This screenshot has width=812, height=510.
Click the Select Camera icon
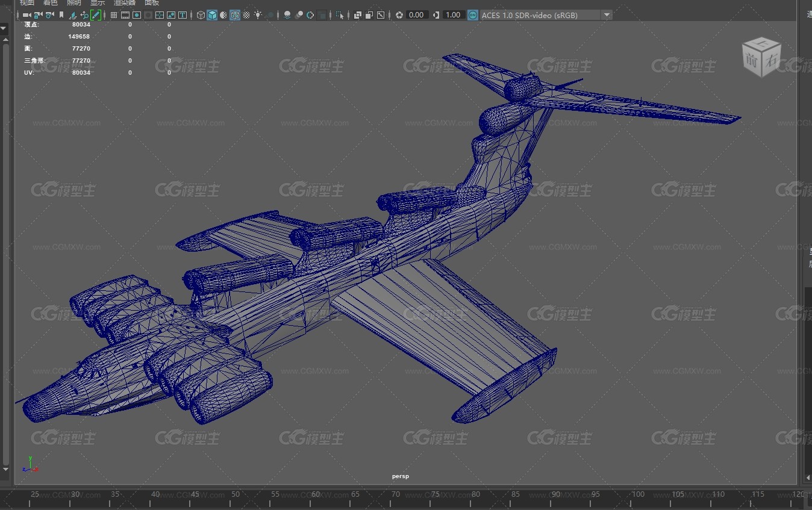click(x=27, y=15)
